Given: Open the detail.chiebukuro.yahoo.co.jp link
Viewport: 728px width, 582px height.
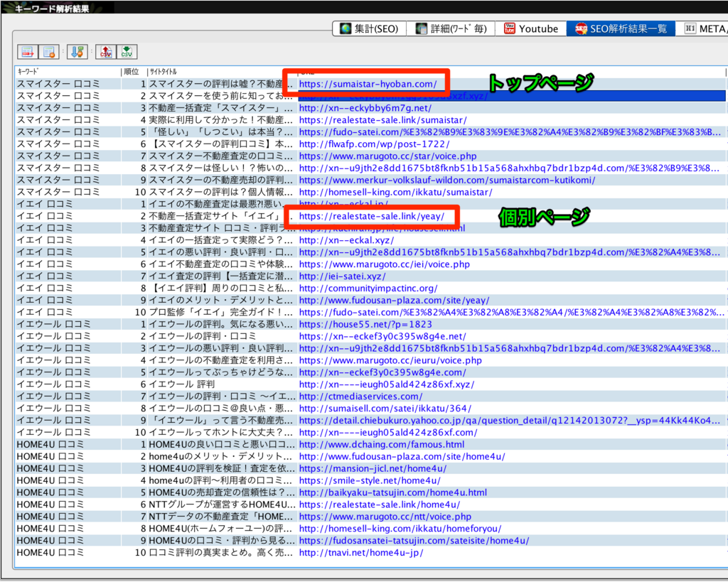Looking at the screenshot, I should tap(509, 421).
